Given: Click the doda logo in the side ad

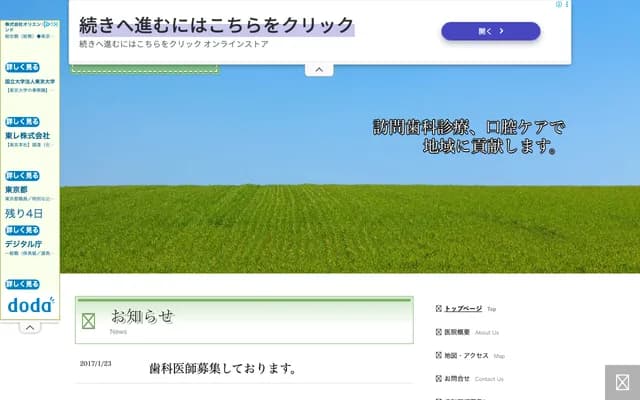Looking at the screenshot, I should (31, 305).
